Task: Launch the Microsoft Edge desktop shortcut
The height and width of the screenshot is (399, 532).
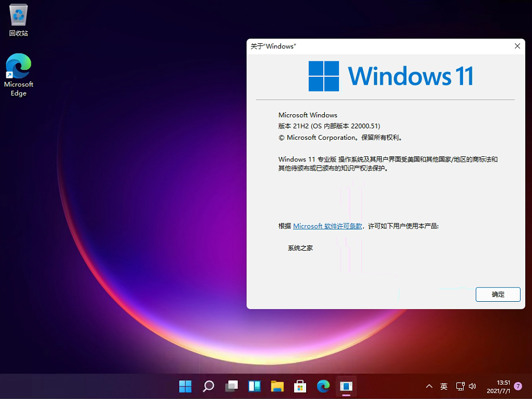Action: coord(18,65)
